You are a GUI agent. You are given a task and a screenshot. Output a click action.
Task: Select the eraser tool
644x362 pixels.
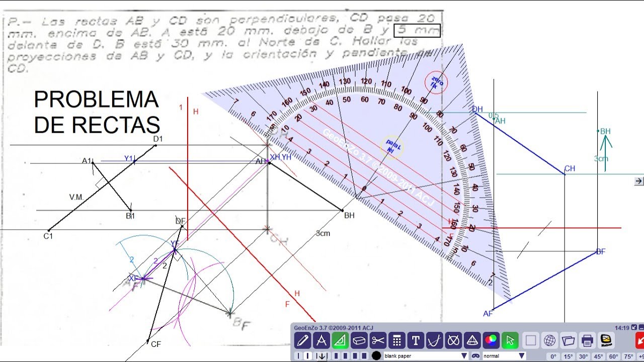click(359, 340)
